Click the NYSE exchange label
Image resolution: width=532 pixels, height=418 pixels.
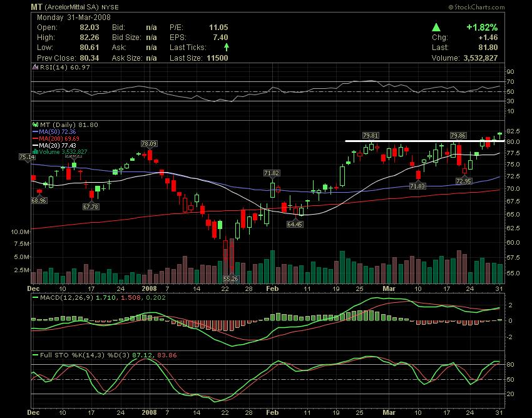click(x=110, y=7)
